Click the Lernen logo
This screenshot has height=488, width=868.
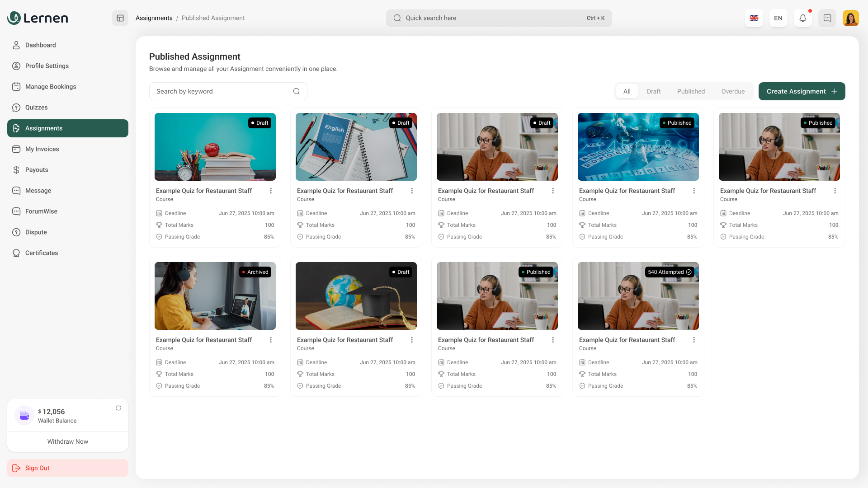point(38,18)
